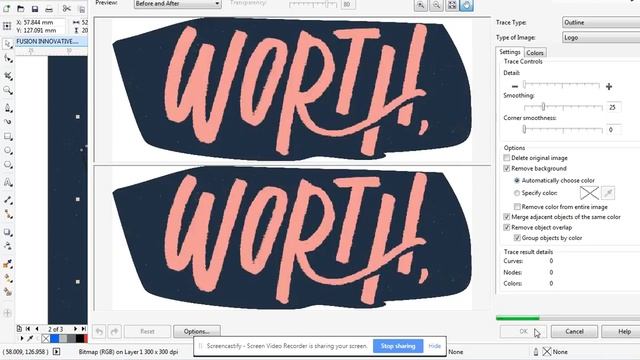
Task: Toggle Group objects by color checkbox
Action: [x=517, y=238]
